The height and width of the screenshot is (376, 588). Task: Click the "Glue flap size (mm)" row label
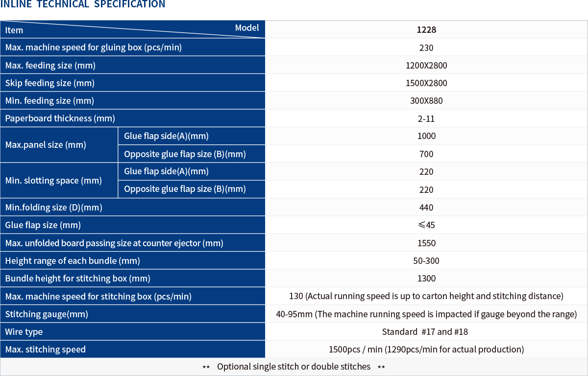coord(43,225)
